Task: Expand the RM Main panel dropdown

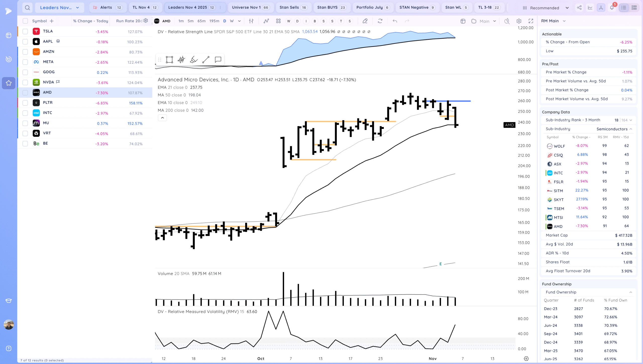Action: click(564, 21)
